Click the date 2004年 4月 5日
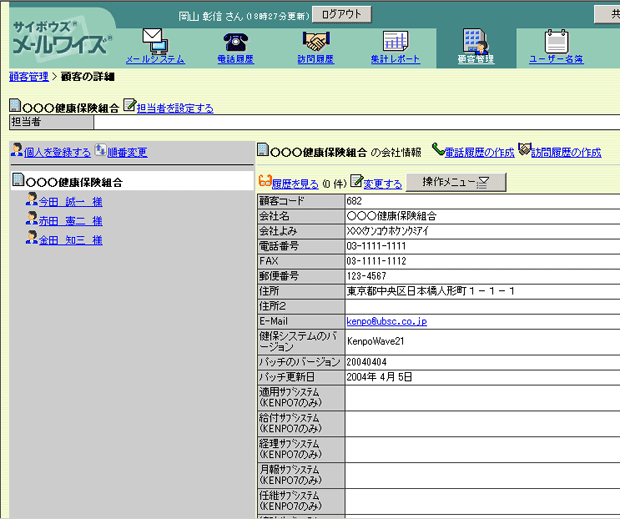Viewport: 620px width, 519px height. click(x=379, y=377)
